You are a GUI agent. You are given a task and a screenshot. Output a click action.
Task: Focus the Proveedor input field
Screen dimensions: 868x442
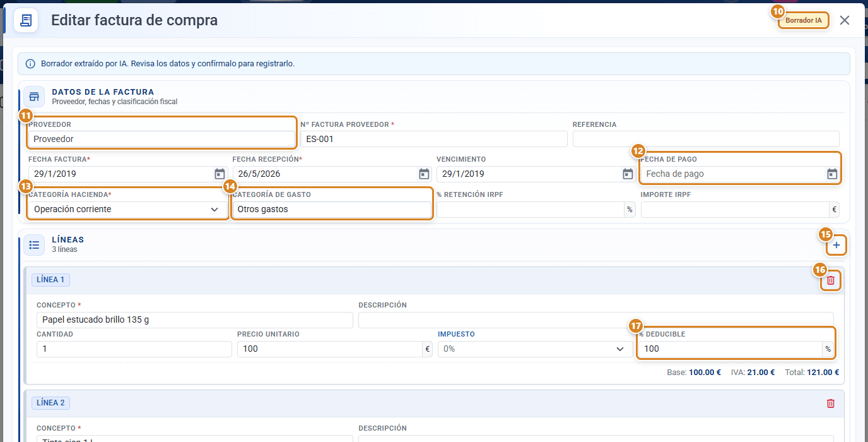tap(161, 139)
